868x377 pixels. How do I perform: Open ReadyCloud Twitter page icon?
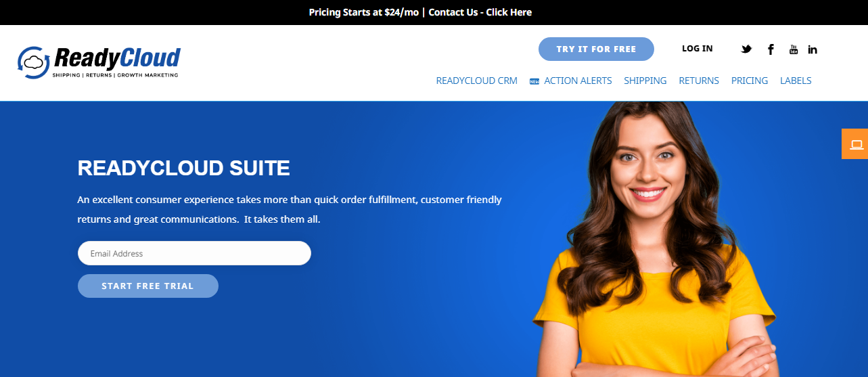pyautogui.click(x=746, y=49)
